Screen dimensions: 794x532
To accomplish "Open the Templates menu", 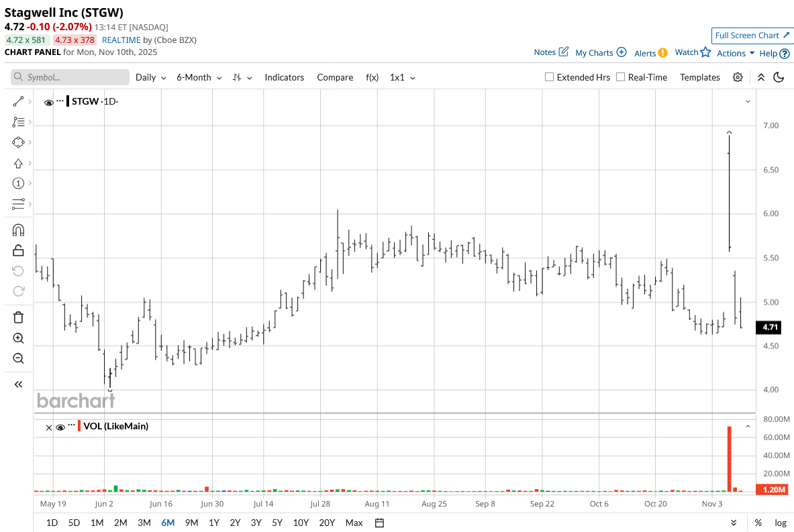I will [x=700, y=77].
